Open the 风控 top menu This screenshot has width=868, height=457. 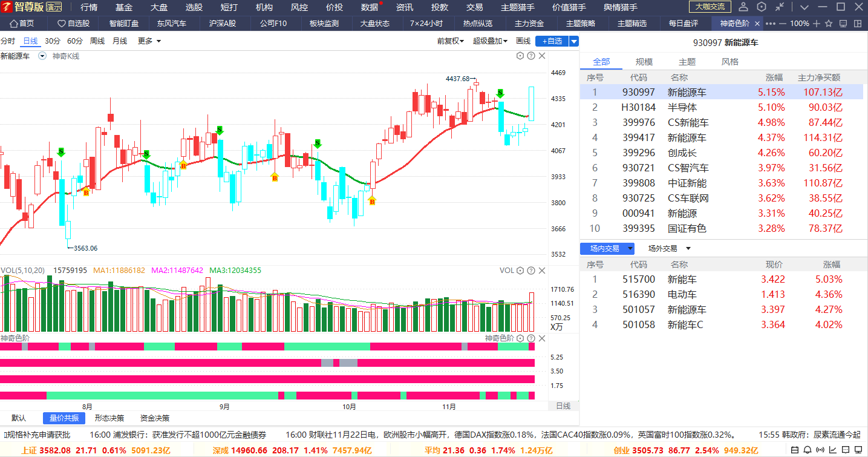299,7
